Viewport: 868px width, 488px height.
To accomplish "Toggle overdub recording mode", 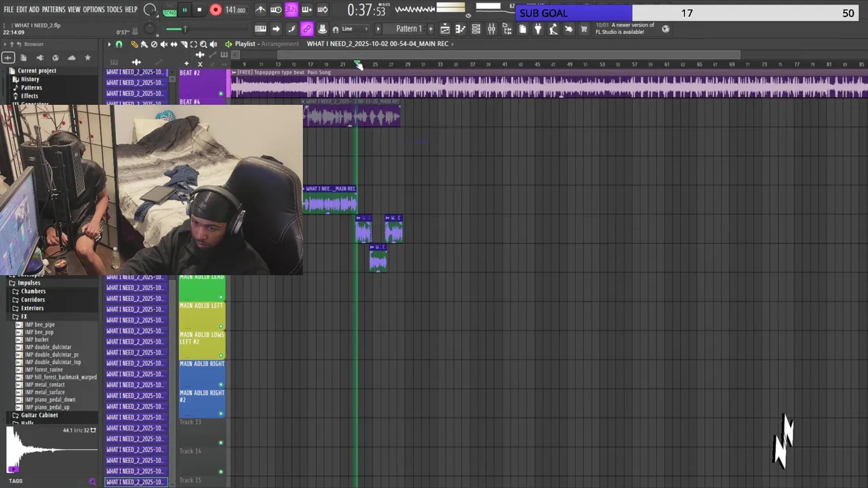I will (307, 9).
